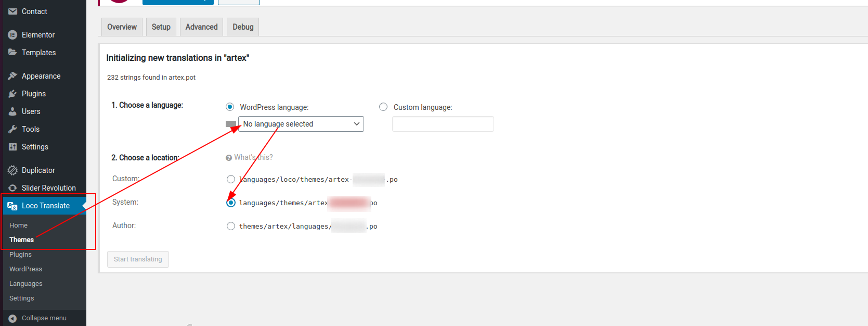This screenshot has width=868, height=326.
Task: Focus the Custom language text field
Action: tap(443, 124)
